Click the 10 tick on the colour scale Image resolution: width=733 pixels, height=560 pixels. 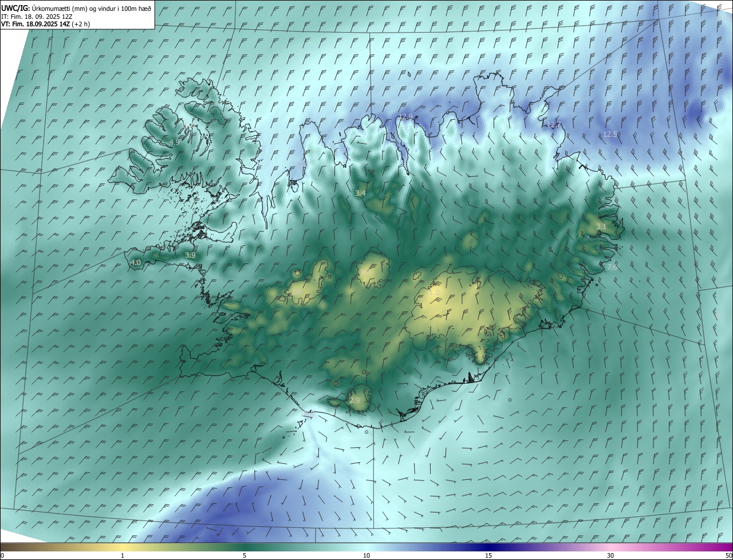click(x=366, y=555)
